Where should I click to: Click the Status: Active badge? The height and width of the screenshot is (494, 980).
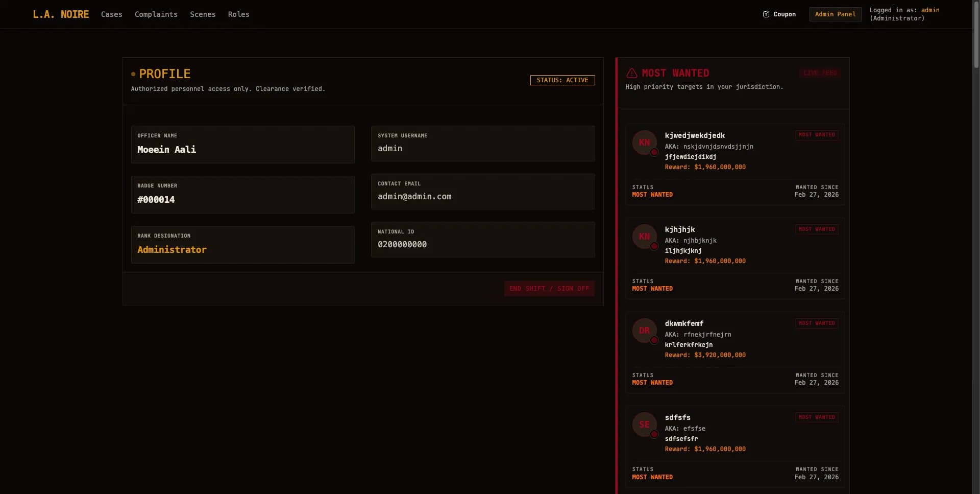pyautogui.click(x=562, y=80)
